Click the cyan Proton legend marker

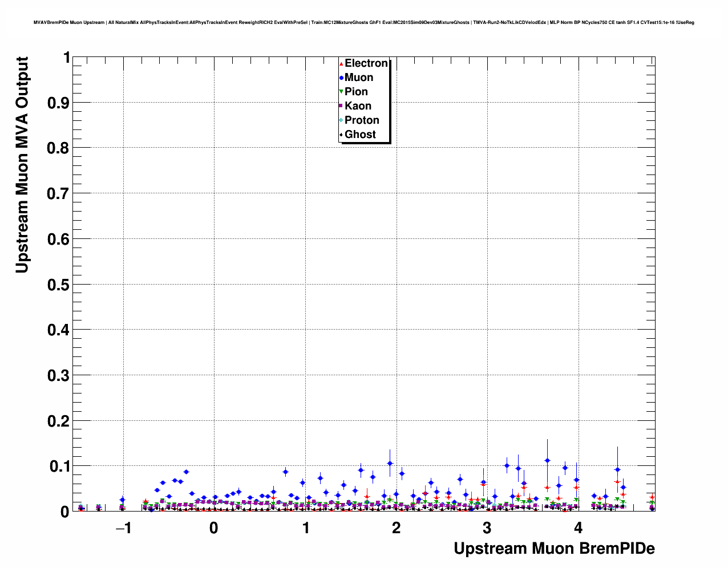pos(341,120)
